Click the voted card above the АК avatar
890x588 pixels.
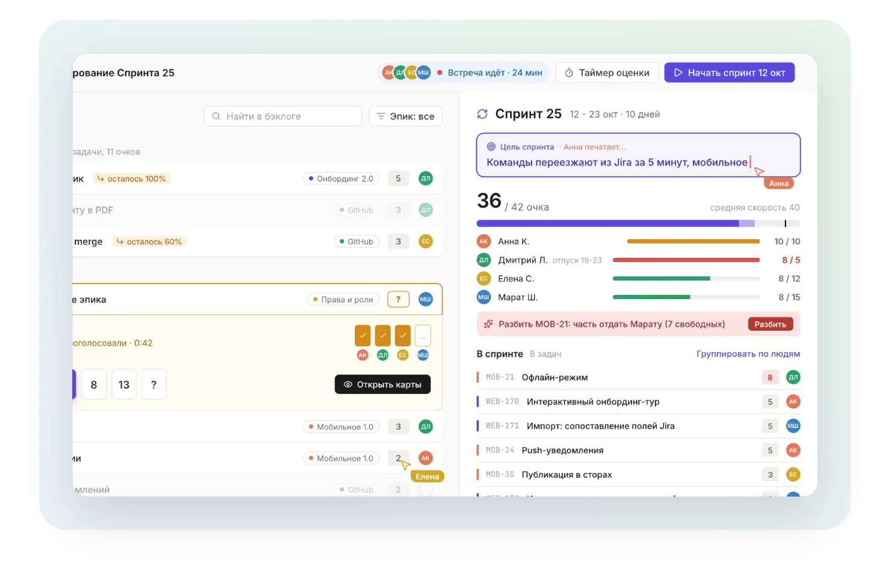(363, 335)
